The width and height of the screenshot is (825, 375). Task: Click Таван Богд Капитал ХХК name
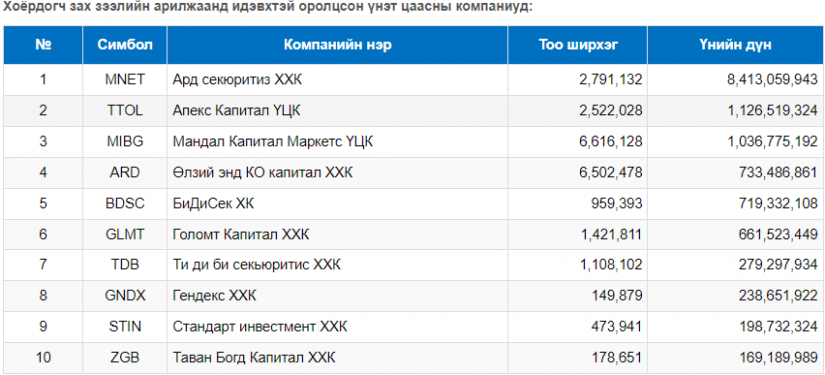click(x=254, y=358)
